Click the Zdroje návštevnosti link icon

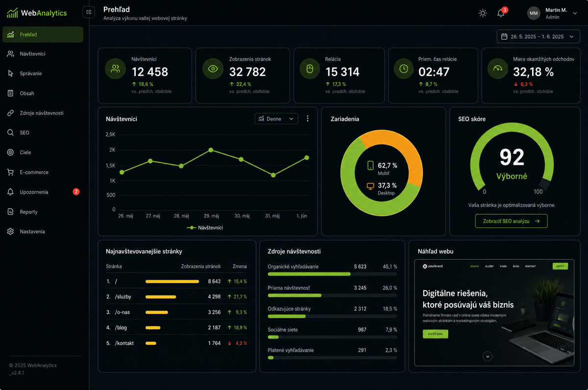point(11,113)
